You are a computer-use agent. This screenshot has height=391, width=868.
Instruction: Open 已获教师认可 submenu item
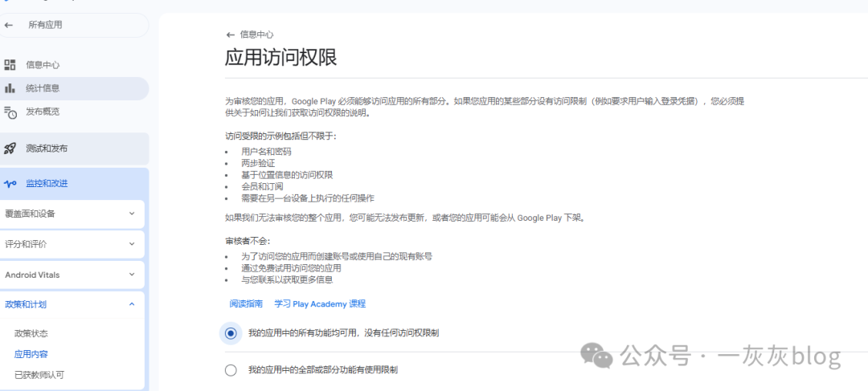(x=39, y=375)
